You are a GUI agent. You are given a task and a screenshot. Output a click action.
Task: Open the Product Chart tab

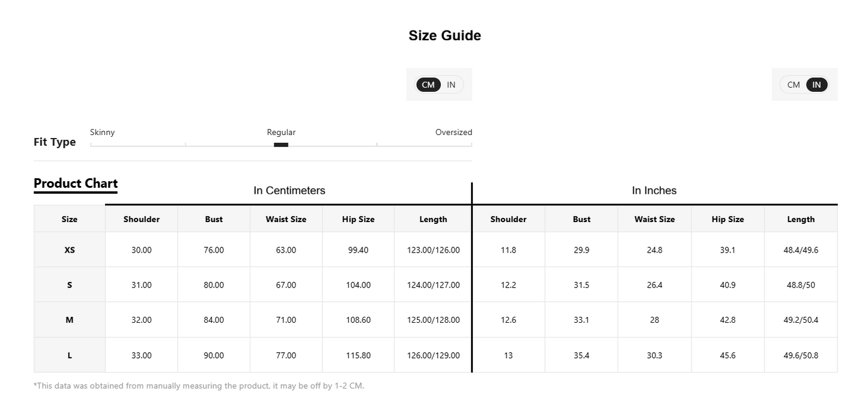[76, 184]
